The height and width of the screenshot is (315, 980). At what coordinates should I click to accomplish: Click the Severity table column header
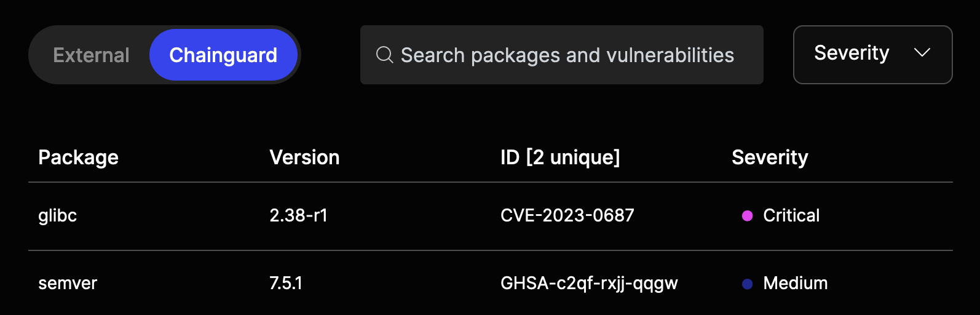coord(770,157)
